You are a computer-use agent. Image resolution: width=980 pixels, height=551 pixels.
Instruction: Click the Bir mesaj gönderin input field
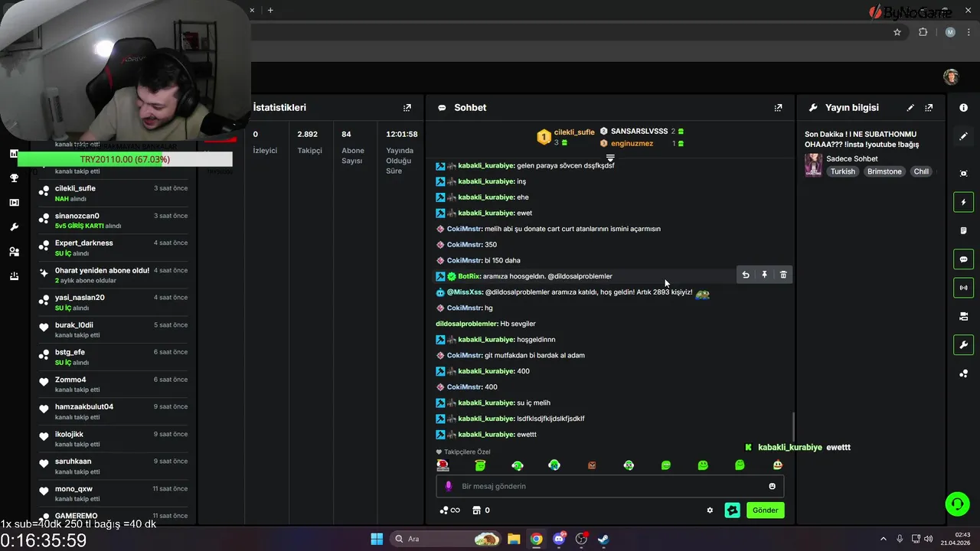(610, 486)
